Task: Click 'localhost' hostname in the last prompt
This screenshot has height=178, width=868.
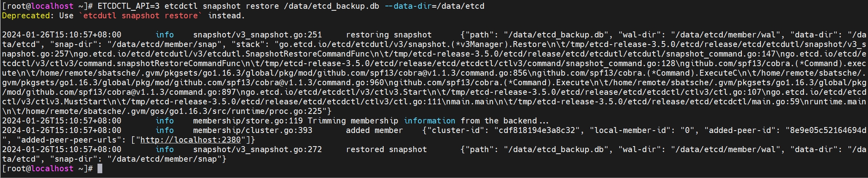Action: tap(52, 168)
